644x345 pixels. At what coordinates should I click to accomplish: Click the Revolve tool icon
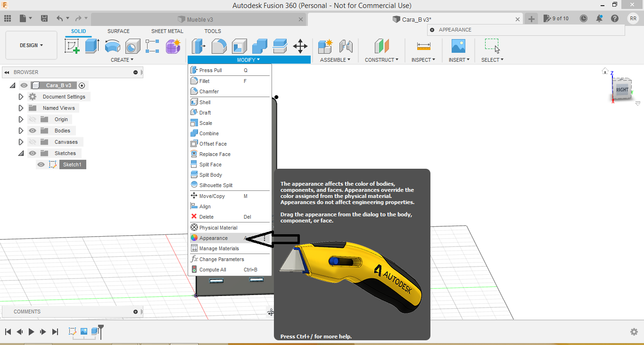point(112,46)
